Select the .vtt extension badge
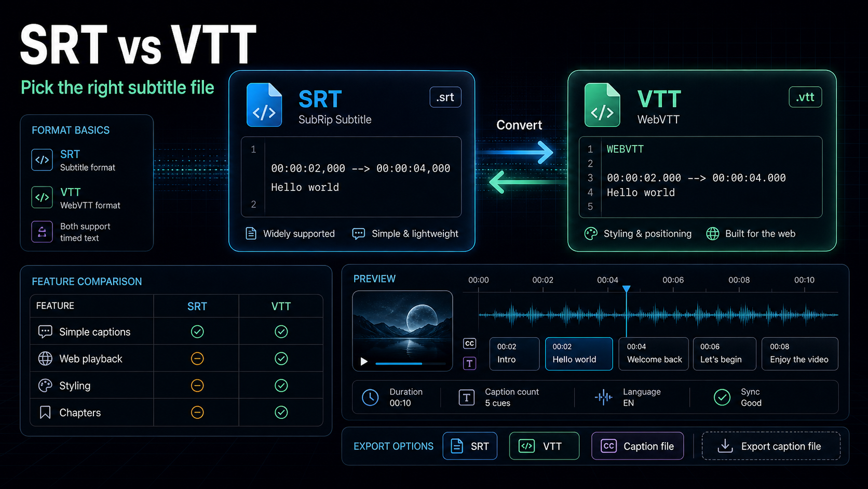The width and height of the screenshot is (868, 489). coord(805,97)
